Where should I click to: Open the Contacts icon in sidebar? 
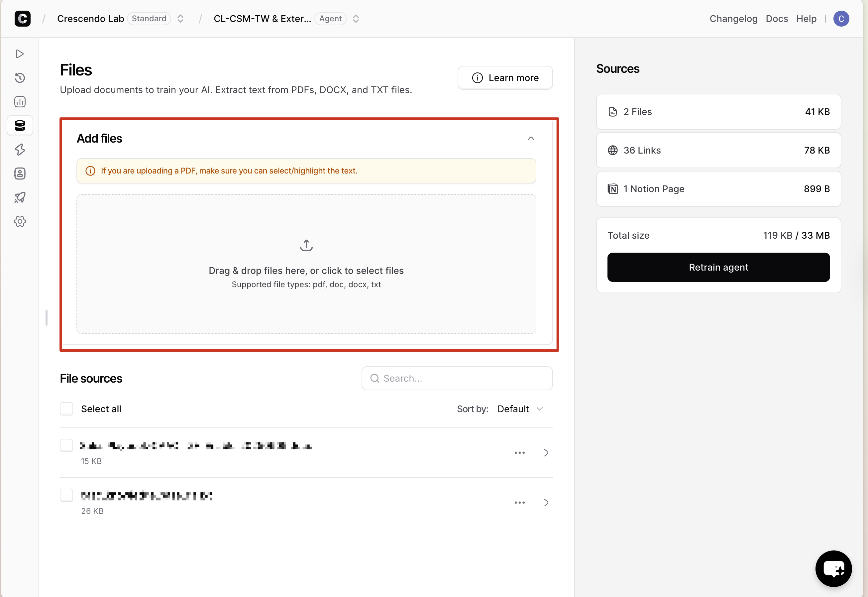[20, 174]
